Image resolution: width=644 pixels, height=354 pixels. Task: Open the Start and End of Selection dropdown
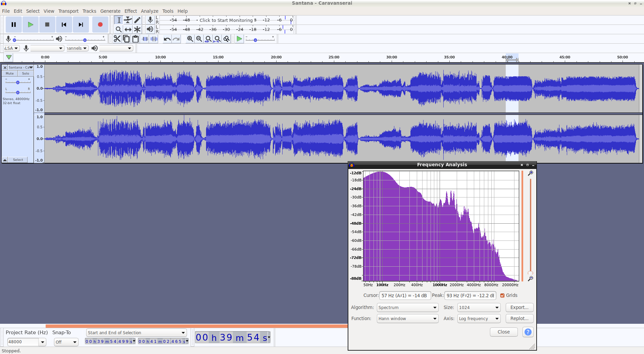[136, 333]
